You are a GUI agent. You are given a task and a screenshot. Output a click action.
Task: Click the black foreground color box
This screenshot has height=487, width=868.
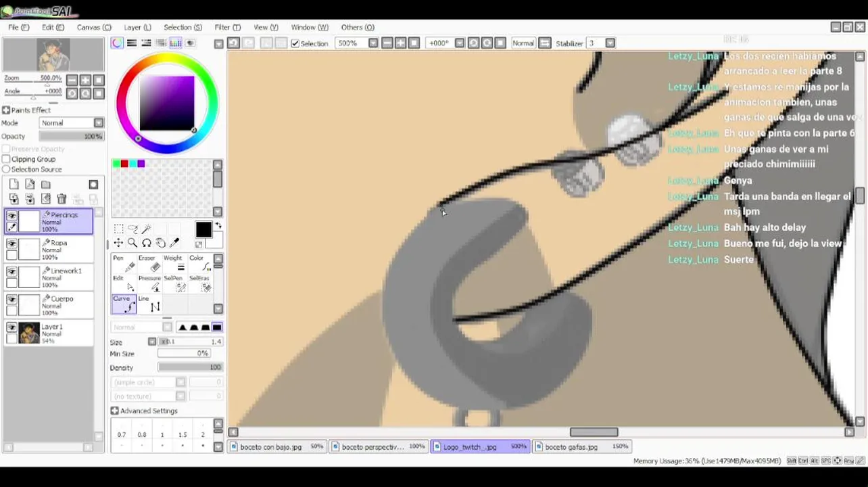(x=203, y=230)
